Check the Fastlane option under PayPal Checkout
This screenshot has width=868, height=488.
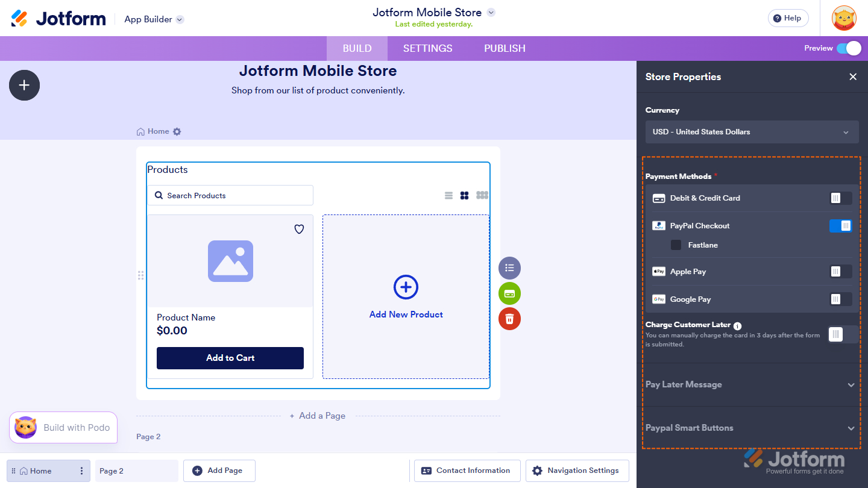677,245
